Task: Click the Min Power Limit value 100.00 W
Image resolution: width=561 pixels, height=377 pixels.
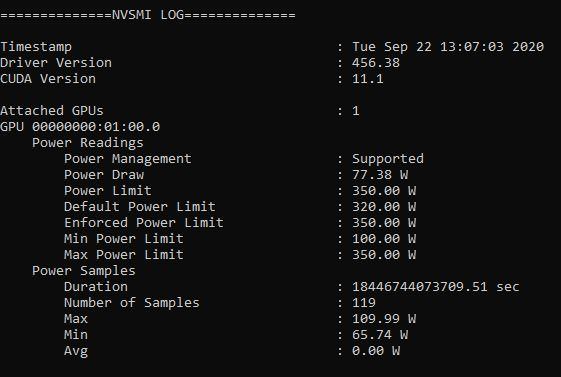Action: (x=384, y=239)
